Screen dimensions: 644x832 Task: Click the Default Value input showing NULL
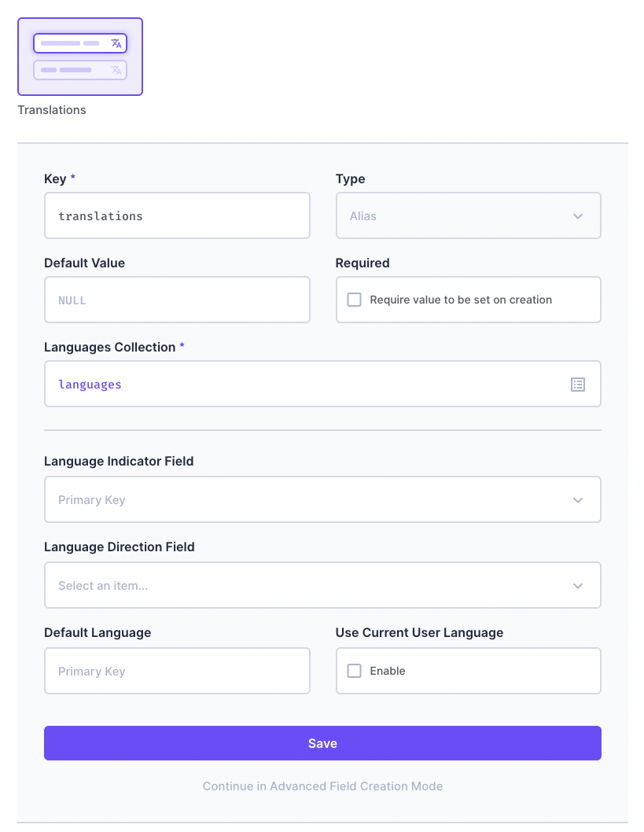coord(177,299)
